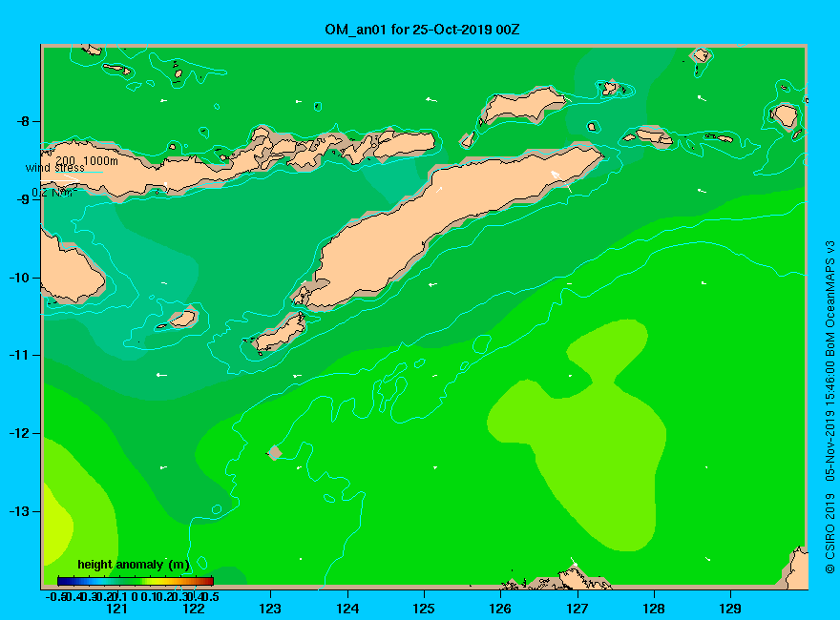Viewport: 840px width, 620px height.
Task: Select latitude label -8 on y-axis
Action: [23, 121]
